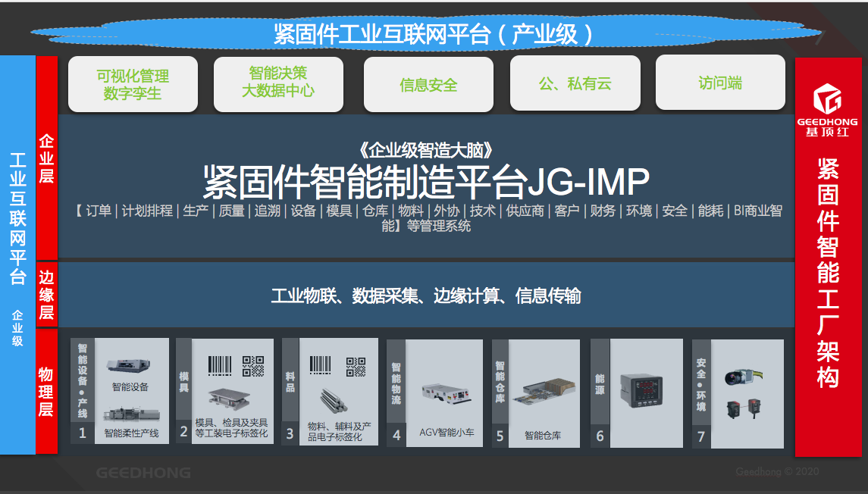The height and width of the screenshot is (494, 868).
Task: Select the 智能设备 machine image
Action: [x=128, y=366]
